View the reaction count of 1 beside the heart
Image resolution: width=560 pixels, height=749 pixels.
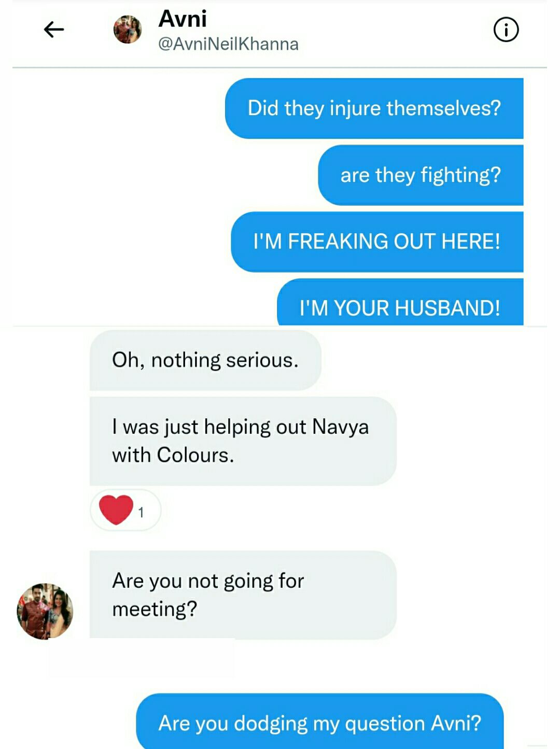[x=141, y=512]
